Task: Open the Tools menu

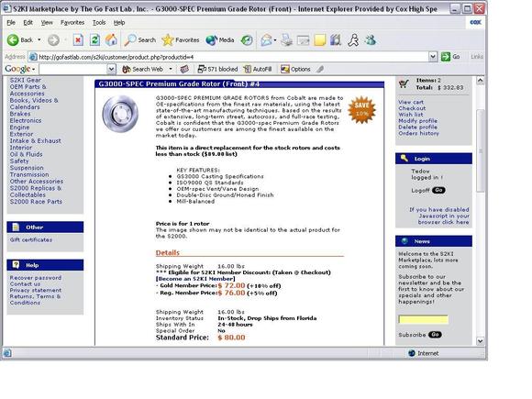Action: coord(99,23)
